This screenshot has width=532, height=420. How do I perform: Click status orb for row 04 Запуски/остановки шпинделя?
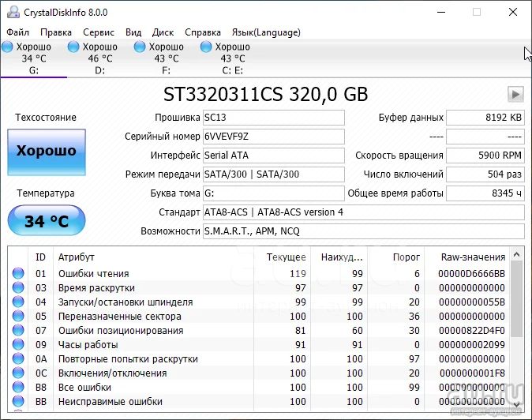click(x=18, y=302)
